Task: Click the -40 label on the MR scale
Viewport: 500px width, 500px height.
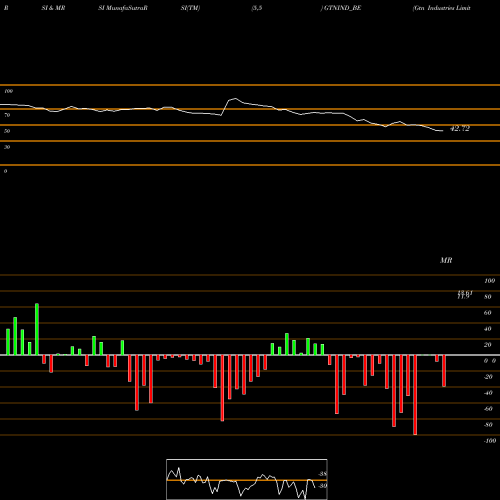Action: (x=488, y=393)
